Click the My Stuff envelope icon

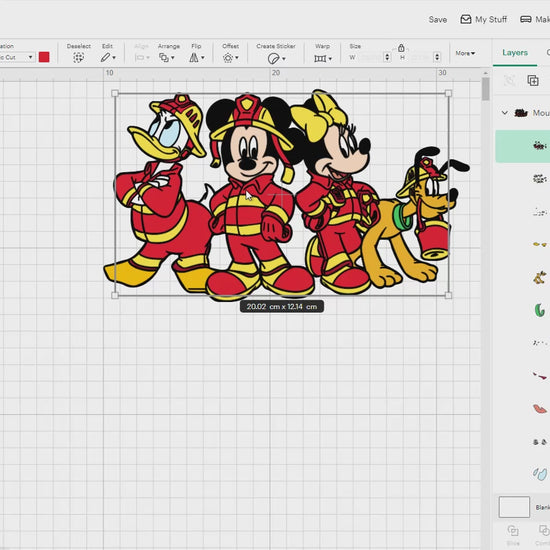[465, 19]
